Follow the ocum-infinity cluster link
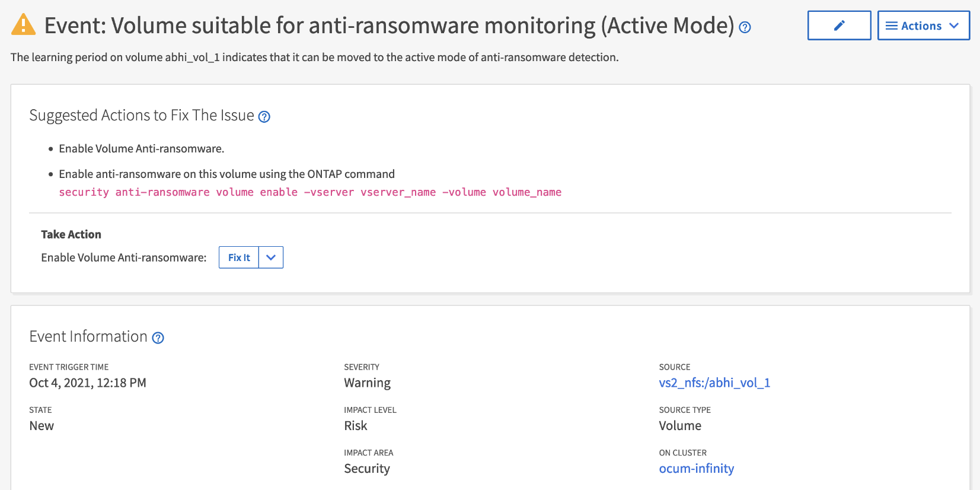 696,469
